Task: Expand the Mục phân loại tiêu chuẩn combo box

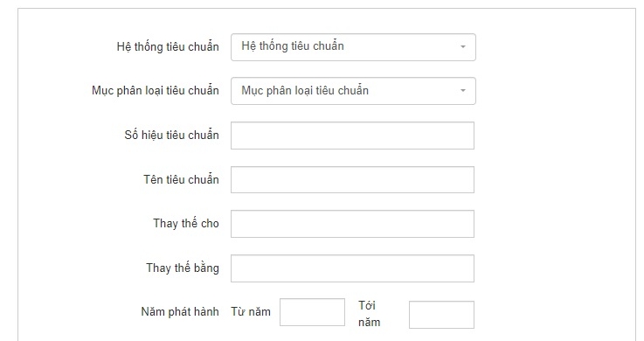Action: 353,91
